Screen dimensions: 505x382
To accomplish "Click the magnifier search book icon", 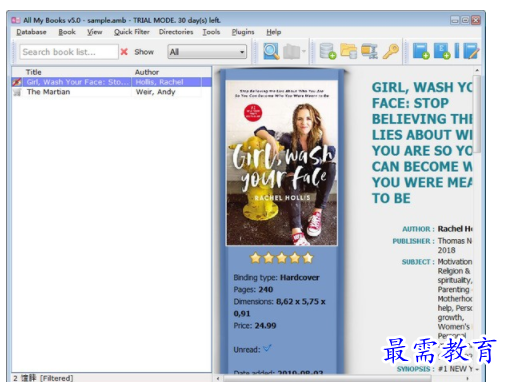I will point(271,51).
